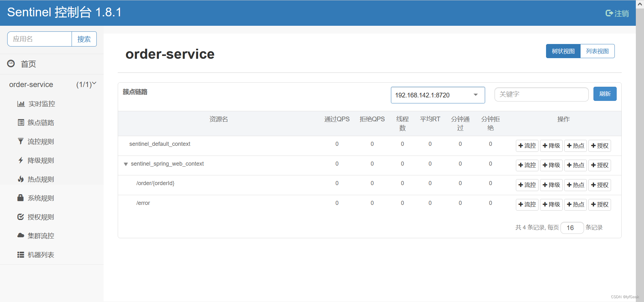Click the 刷新 refresh button

605,94
